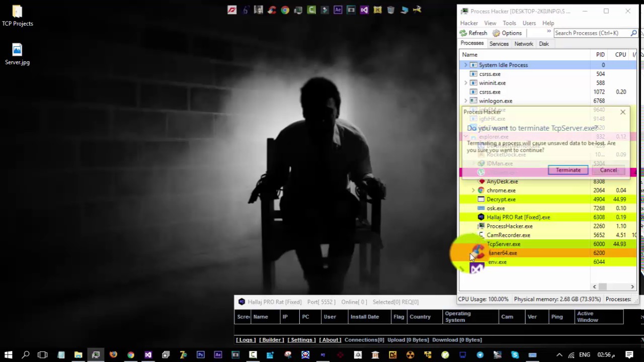Select the osk.exe process row
The height and width of the screenshot is (362, 644).
pyautogui.click(x=548, y=209)
